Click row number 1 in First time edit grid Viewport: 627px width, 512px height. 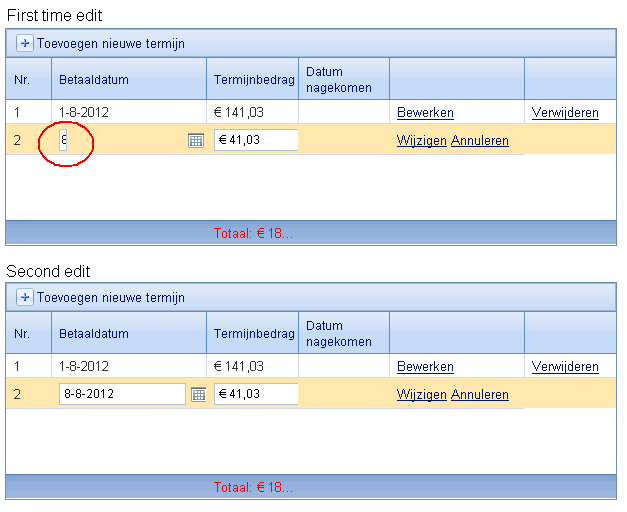click(x=16, y=112)
